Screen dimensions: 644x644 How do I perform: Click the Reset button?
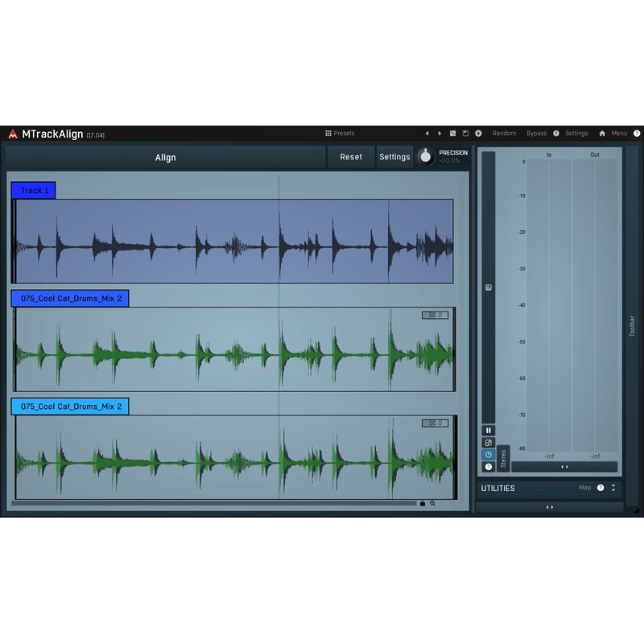pyautogui.click(x=351, y=157)
